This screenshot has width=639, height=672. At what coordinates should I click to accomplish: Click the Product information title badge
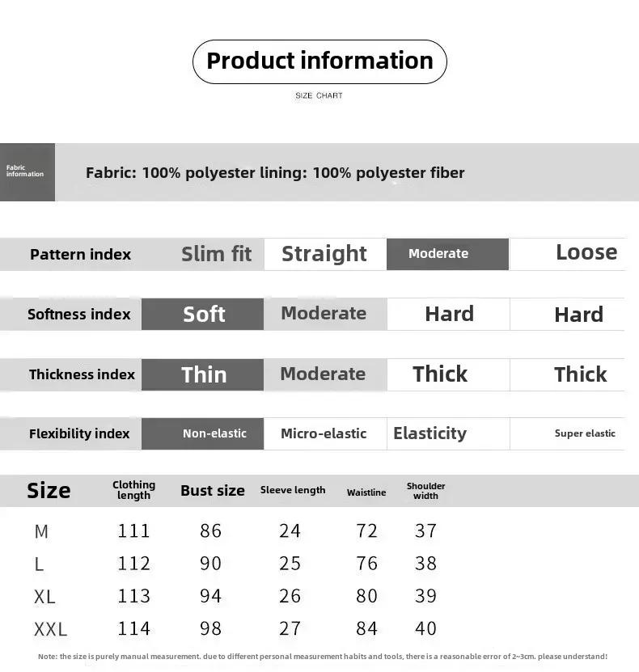[x=319, y=61]
